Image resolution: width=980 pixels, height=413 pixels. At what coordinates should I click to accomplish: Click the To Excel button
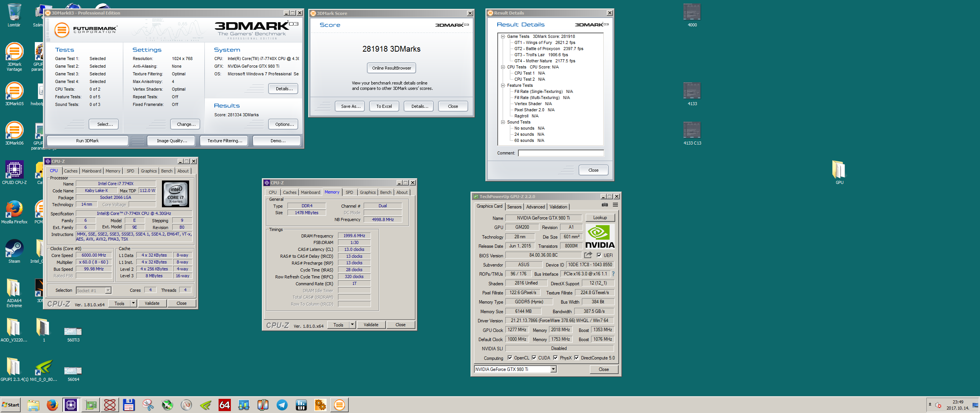384,106
